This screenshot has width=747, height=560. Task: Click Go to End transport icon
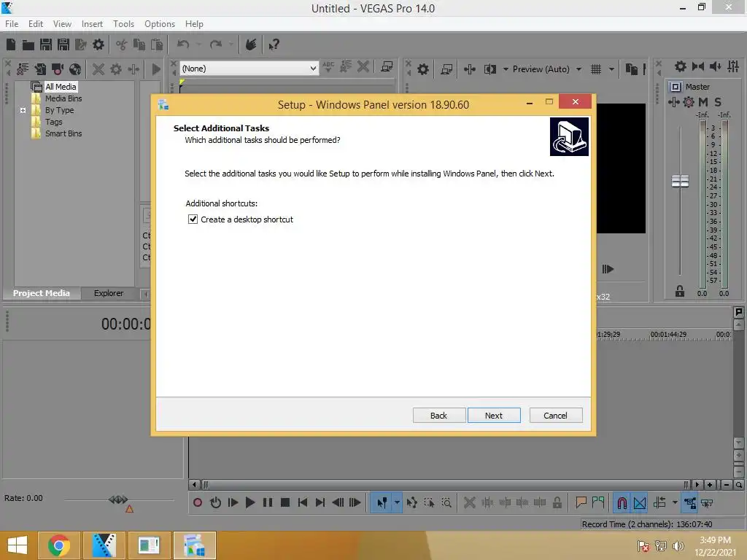coord(320,503)
